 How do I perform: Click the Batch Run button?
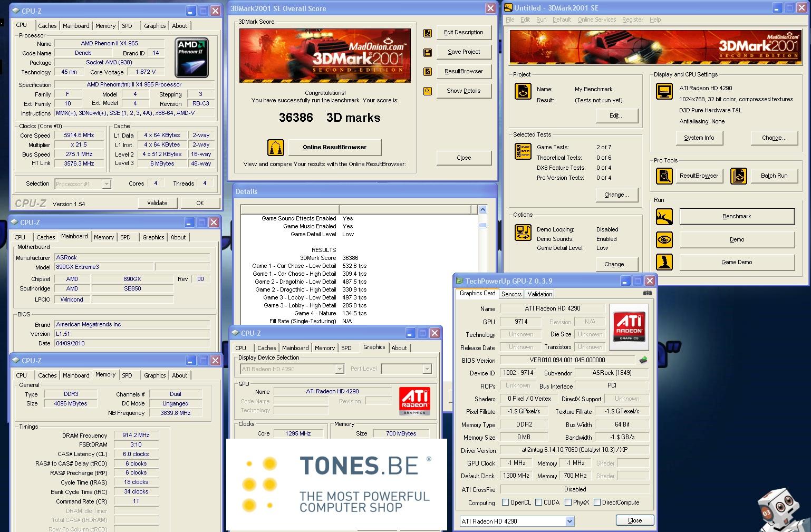pos(774,176)
